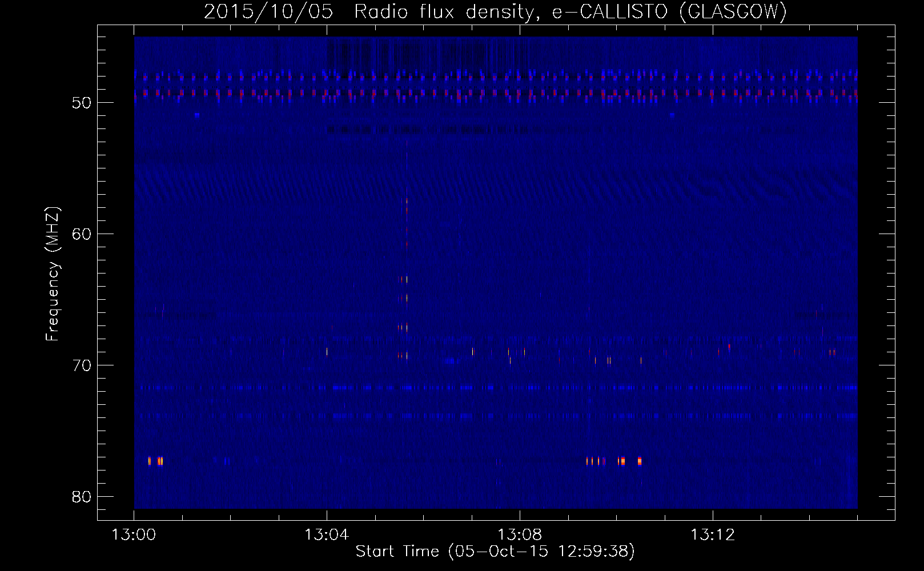This screenshot has height=571, width=924.
Task: Click the '13:12' time tick label
Action: 713,535
